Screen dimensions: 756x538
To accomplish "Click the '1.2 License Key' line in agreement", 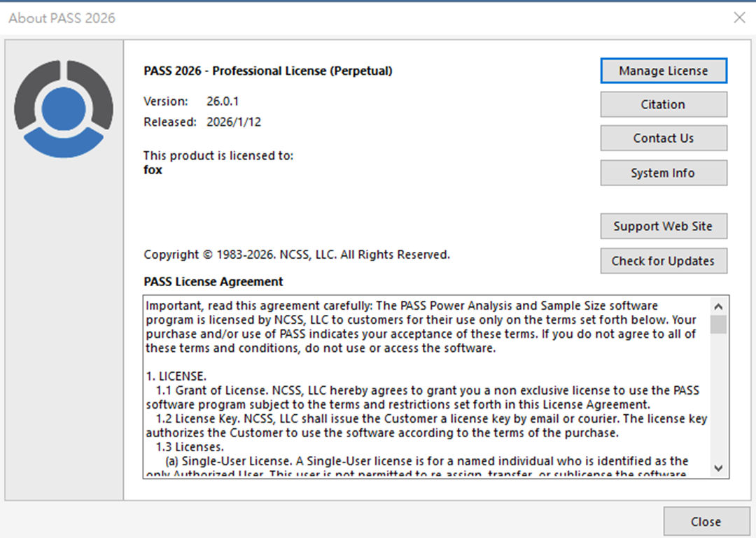I will coord(431,418).
